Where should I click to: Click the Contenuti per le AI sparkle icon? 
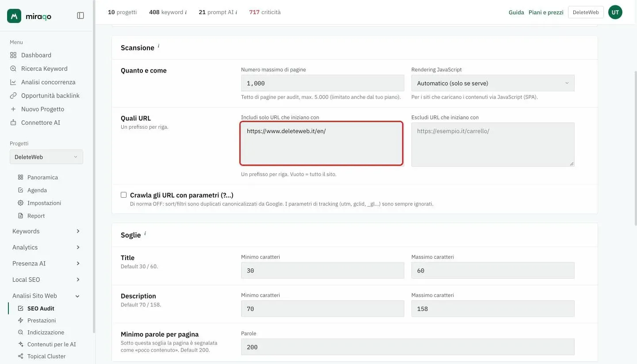coord(20,345)
